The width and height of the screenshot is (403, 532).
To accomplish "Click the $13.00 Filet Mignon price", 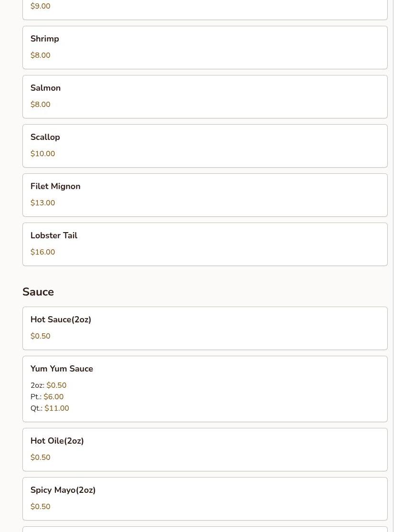I will [42, 203].
